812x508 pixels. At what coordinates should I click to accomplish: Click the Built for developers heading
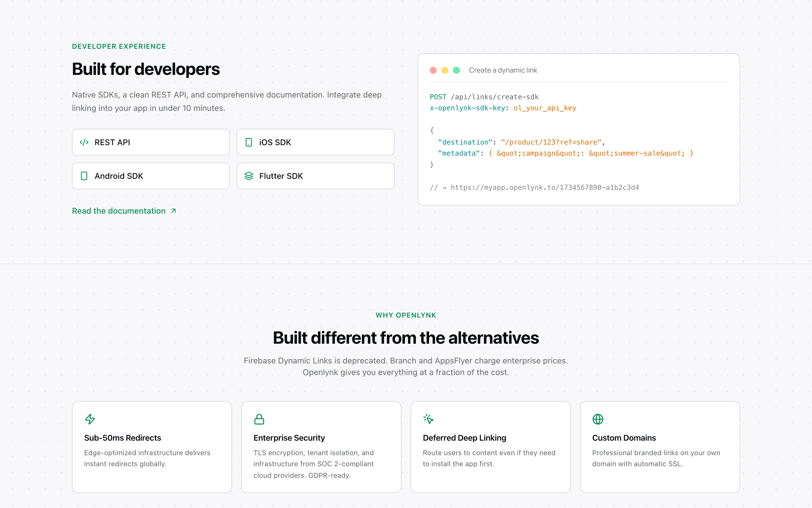click(x=146, y=69)
